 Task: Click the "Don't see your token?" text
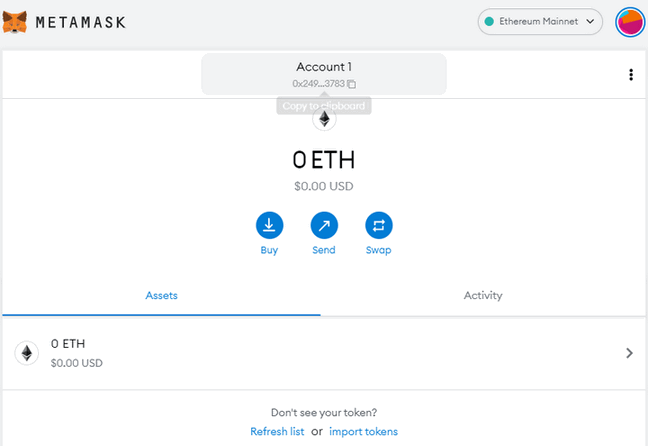[324, 413]
